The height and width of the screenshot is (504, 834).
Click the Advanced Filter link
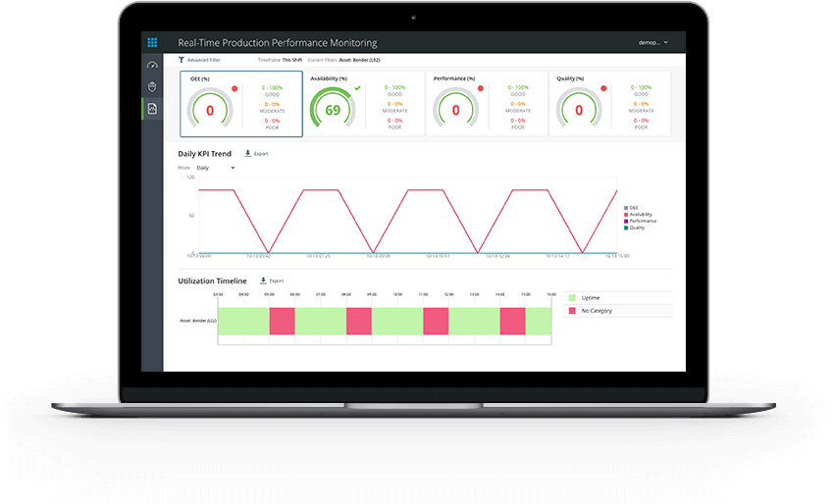204,60
